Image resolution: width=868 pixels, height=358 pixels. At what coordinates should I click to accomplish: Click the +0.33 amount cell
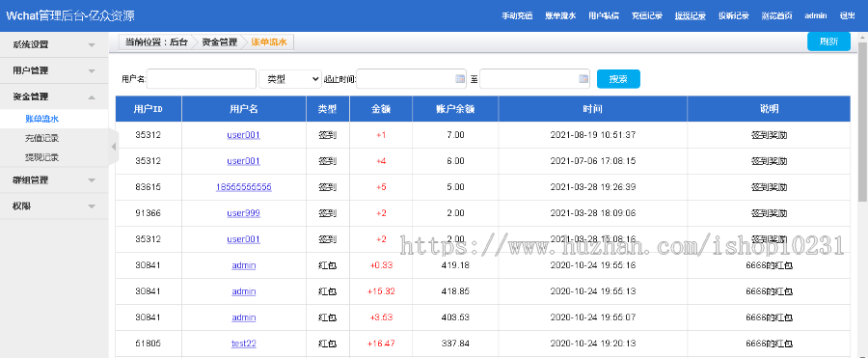tap(381, 265)
